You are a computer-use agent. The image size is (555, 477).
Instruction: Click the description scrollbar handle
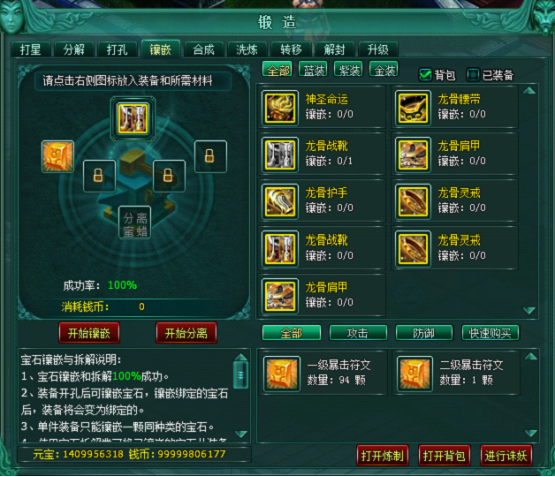241,374
